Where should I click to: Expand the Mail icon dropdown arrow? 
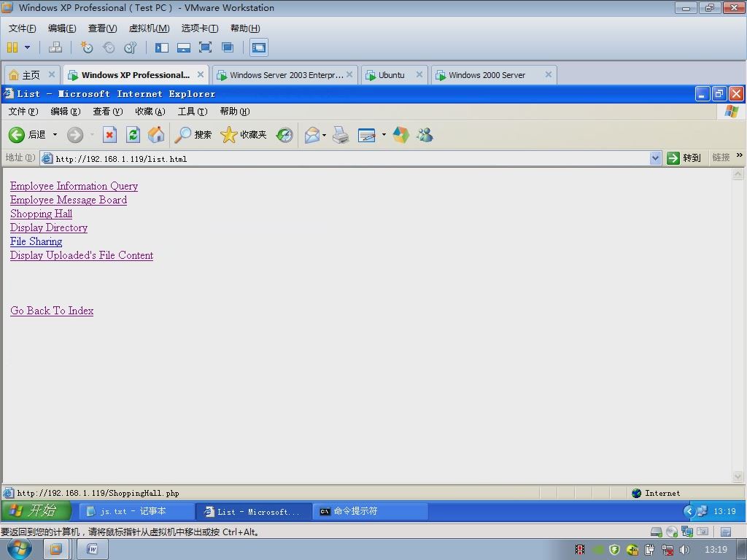click(325, 135)
